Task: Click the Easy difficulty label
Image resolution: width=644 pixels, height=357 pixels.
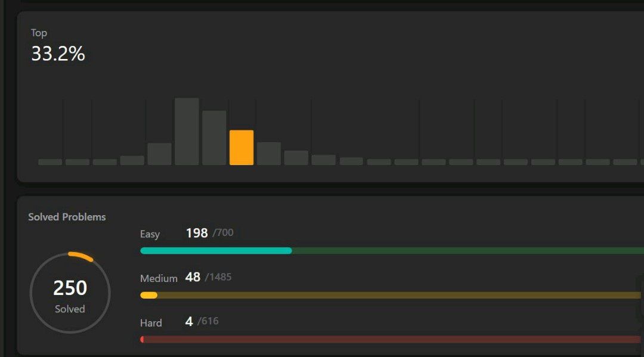Action: point(150,234)
